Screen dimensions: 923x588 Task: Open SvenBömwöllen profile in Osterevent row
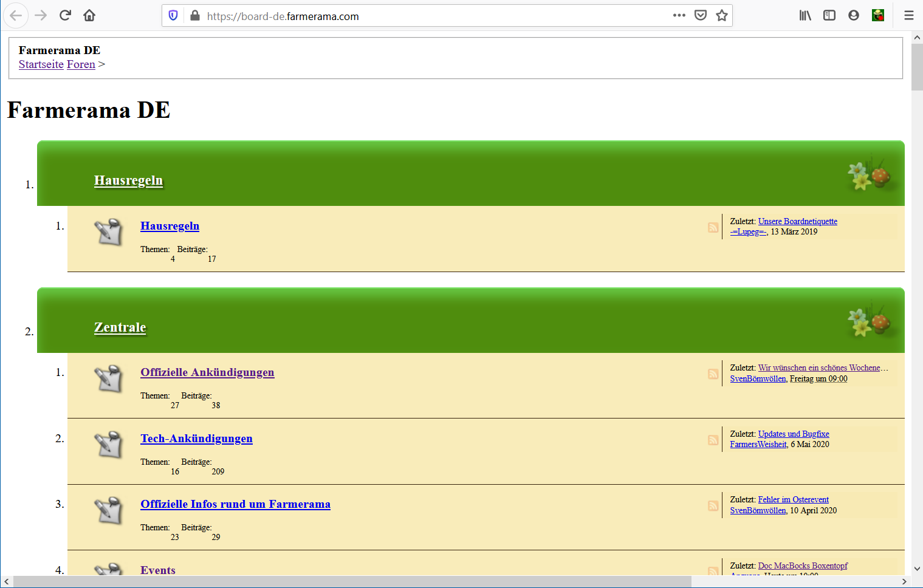coord(758,510)
